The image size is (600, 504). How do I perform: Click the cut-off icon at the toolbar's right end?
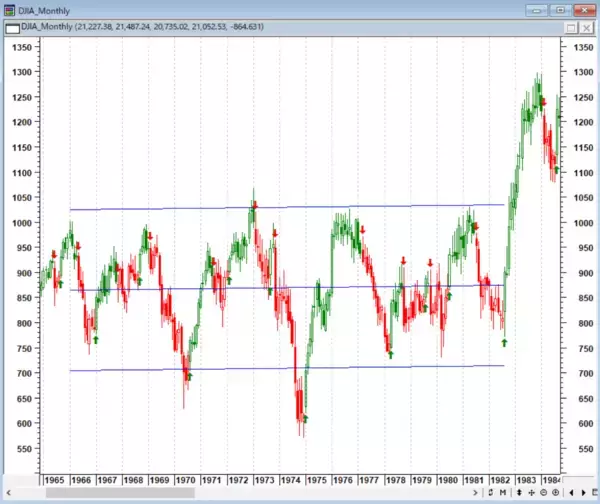[596, 493]
